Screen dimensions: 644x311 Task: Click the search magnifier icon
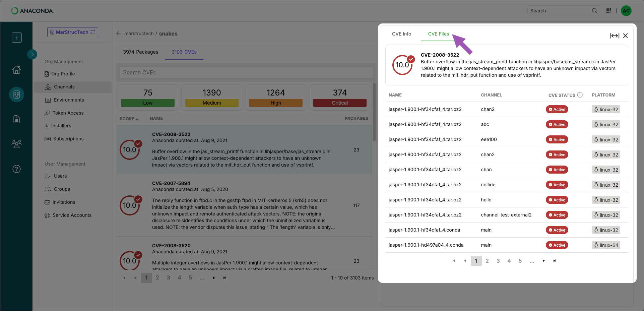pos(595,11)
